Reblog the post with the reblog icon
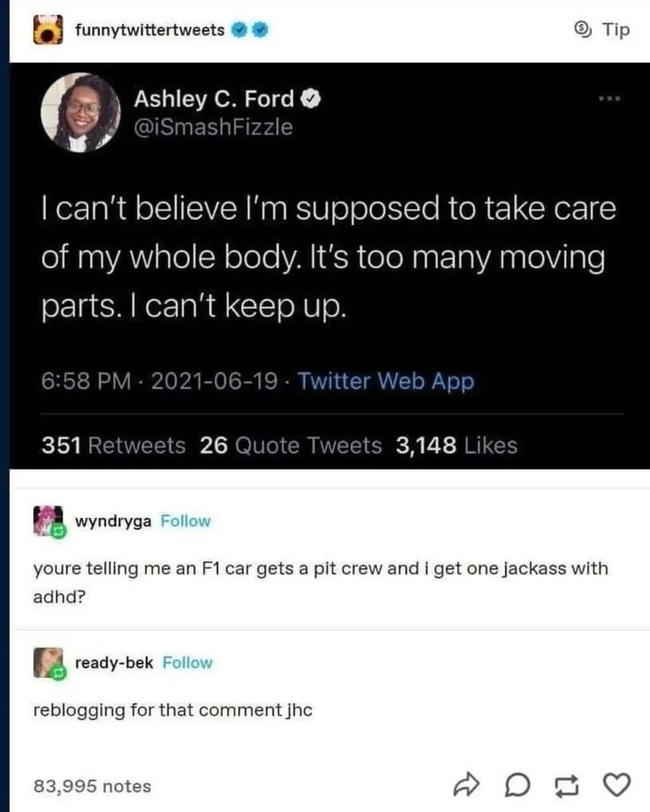 (x=567, y=786)
